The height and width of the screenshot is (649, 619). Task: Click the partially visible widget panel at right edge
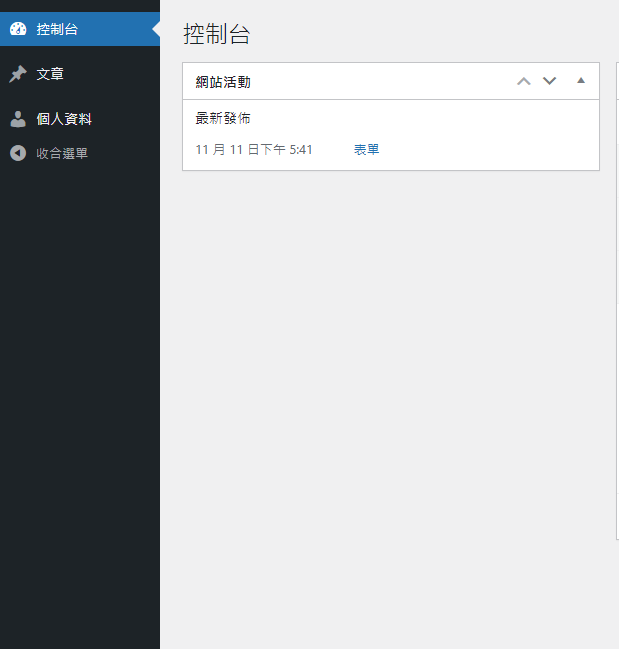click(x=616, y=300)
